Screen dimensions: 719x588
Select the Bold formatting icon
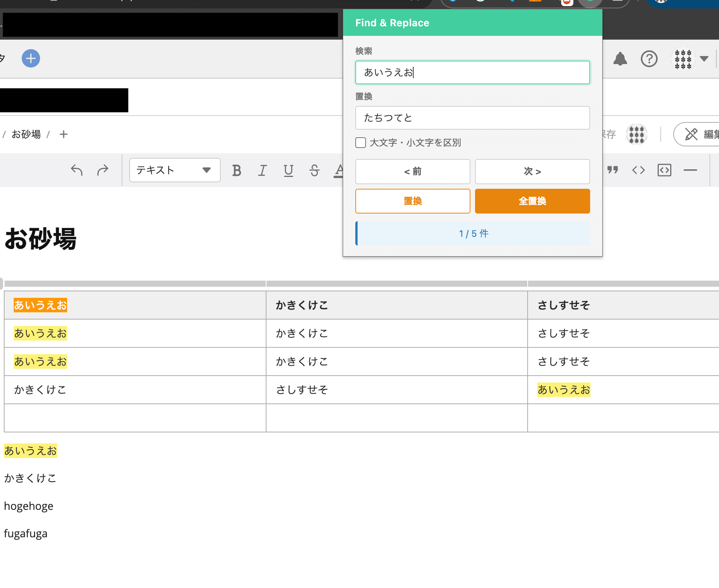pyautogui.click(x=237, y=170)
